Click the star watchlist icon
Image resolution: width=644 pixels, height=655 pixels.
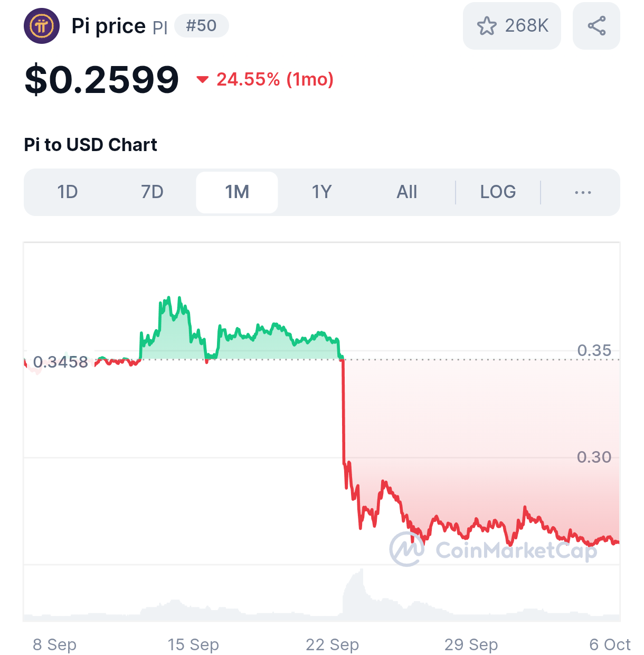click(x=487, y=26)
